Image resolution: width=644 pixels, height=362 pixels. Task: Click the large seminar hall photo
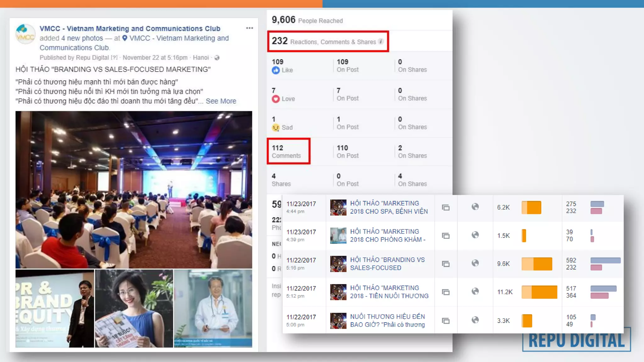tap(134, 189)
